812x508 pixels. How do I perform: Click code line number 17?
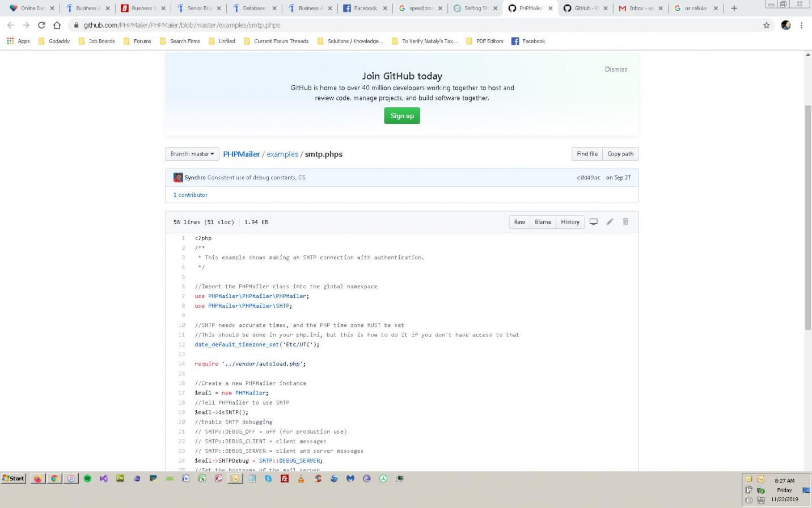(x=181, y=393)
